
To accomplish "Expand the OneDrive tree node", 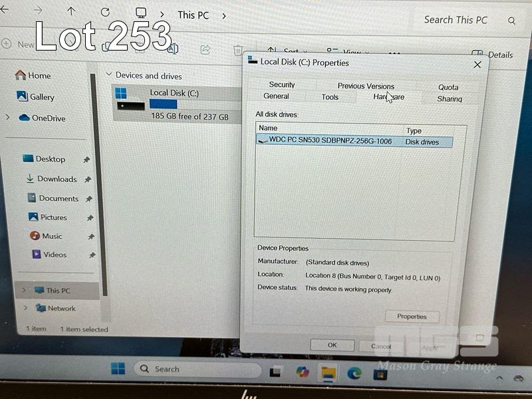I will (8, 118).
